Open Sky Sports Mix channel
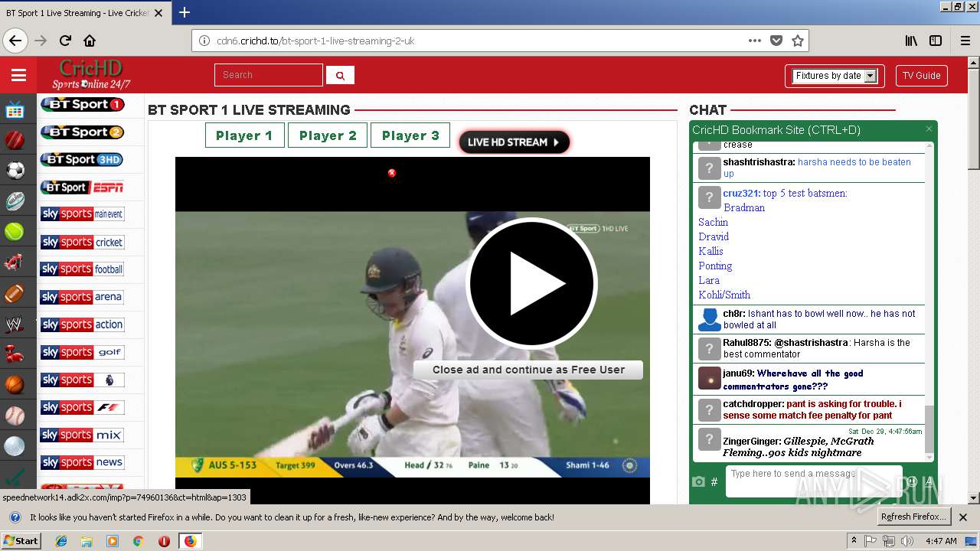 point(82,435)
